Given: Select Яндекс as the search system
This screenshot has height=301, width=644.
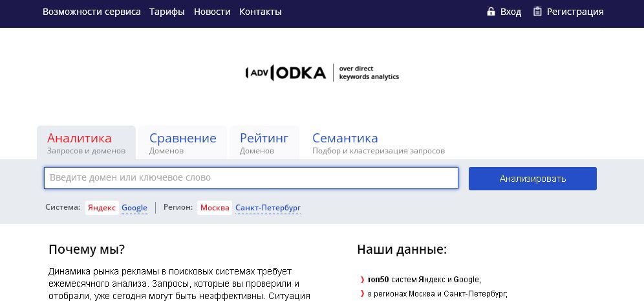Looking at the screenshot, I should 102,208.
